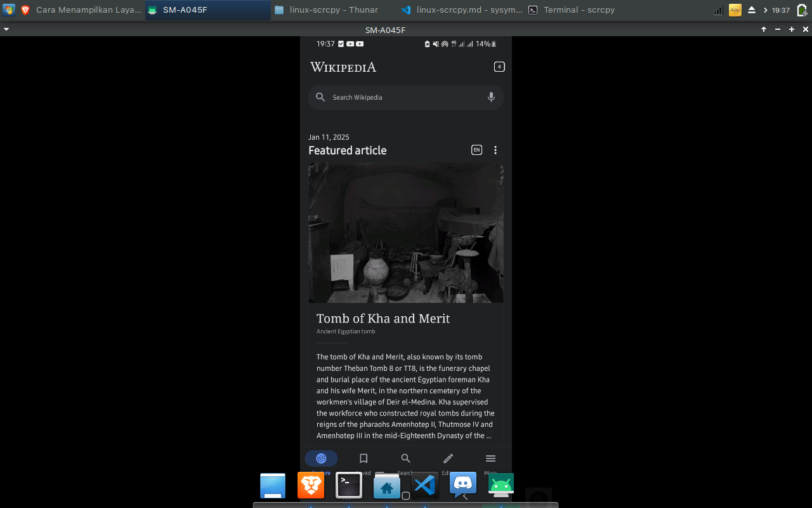
Task: Shade the SM-A045F window with up arrow
Action: [764, 30]
